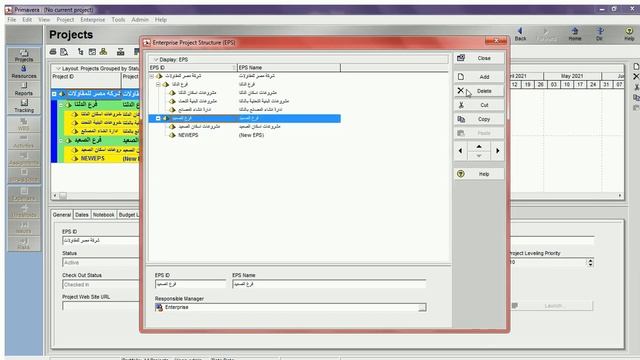
Task: Click the Cut button in EPS dialog
Action: click(479, 105)
